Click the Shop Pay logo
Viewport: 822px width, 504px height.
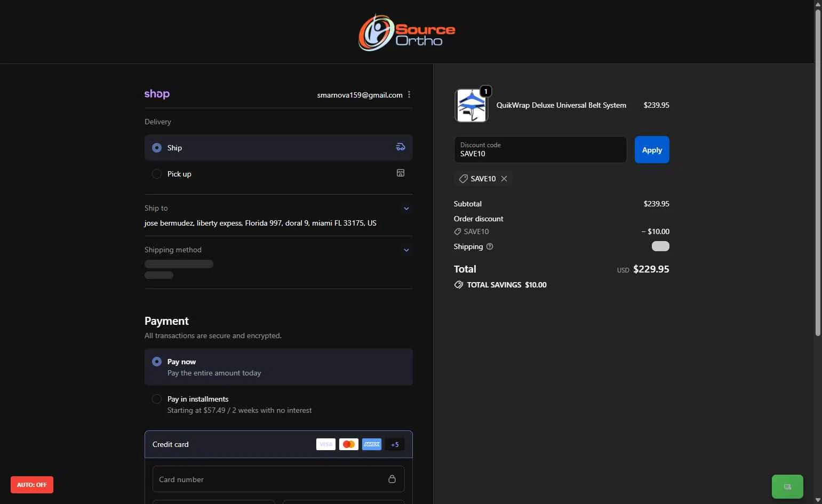(x=157, y=94)
